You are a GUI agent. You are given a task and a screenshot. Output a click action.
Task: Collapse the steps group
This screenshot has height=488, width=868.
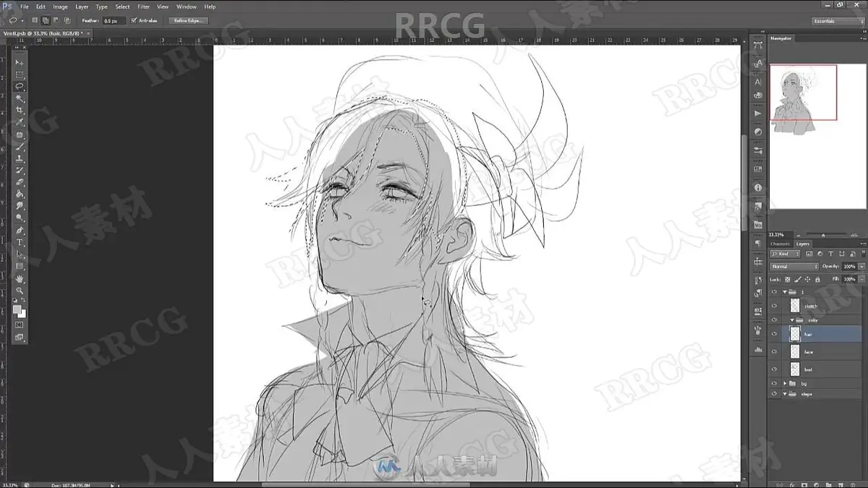(785, 394)
